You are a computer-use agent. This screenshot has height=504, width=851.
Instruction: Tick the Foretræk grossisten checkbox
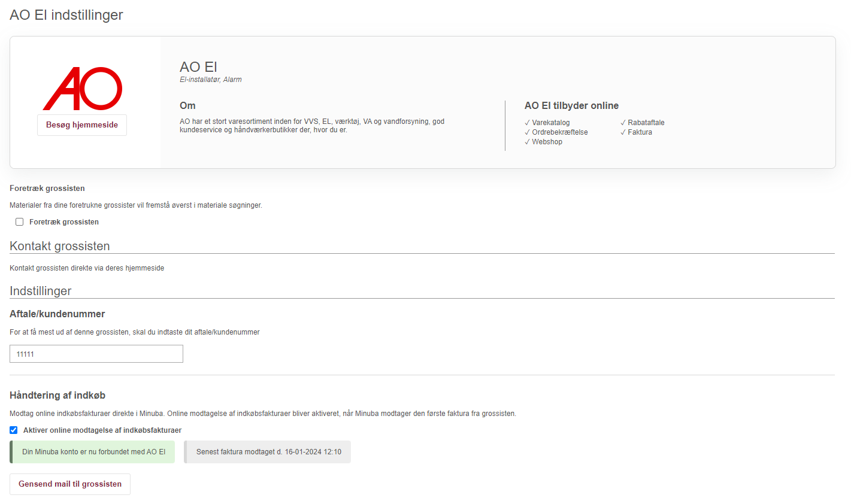[x=20, y=222]
